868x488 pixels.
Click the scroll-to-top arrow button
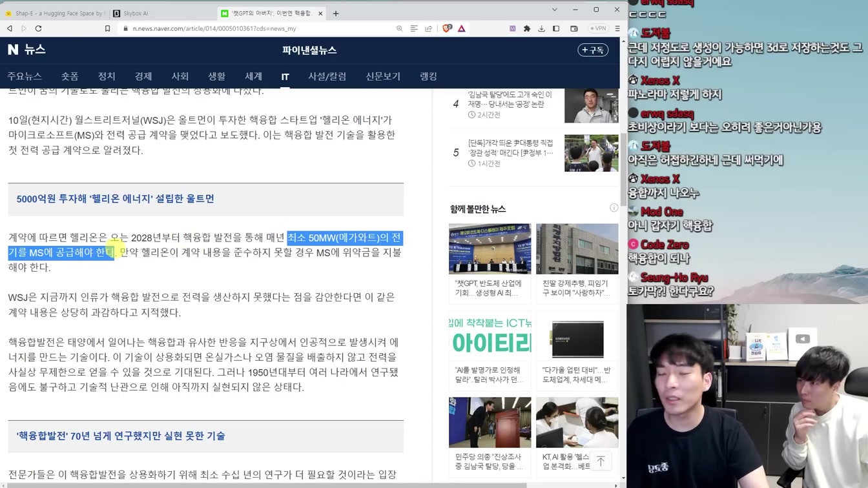click(601, 460)
